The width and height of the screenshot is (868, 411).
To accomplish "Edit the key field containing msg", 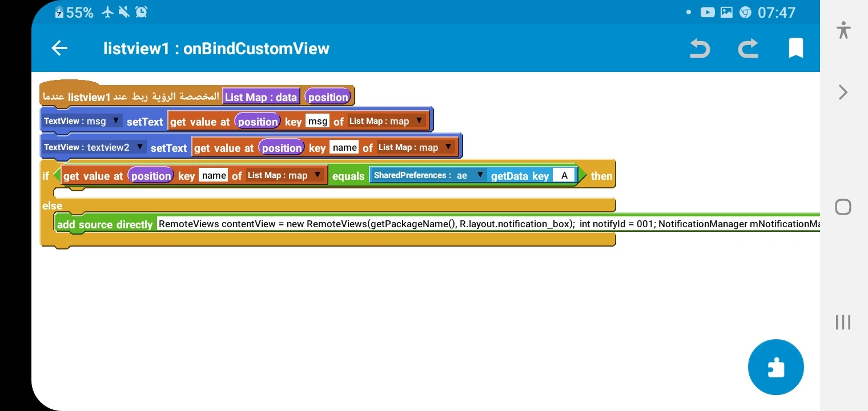I will pos(318,121).
